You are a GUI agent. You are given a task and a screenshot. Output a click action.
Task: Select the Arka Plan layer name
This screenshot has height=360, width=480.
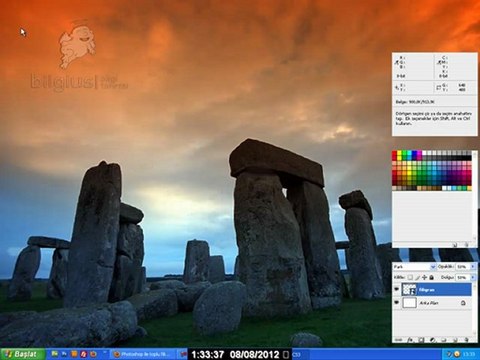click(x=429, y=303)
